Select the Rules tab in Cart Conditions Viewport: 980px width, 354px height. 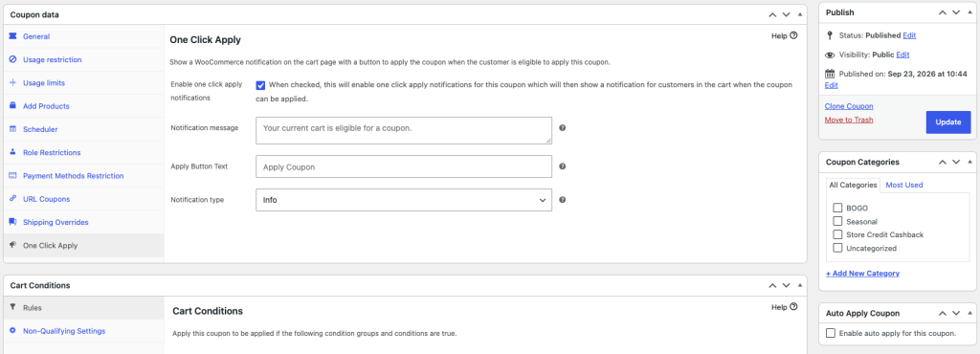click(84, 308)
